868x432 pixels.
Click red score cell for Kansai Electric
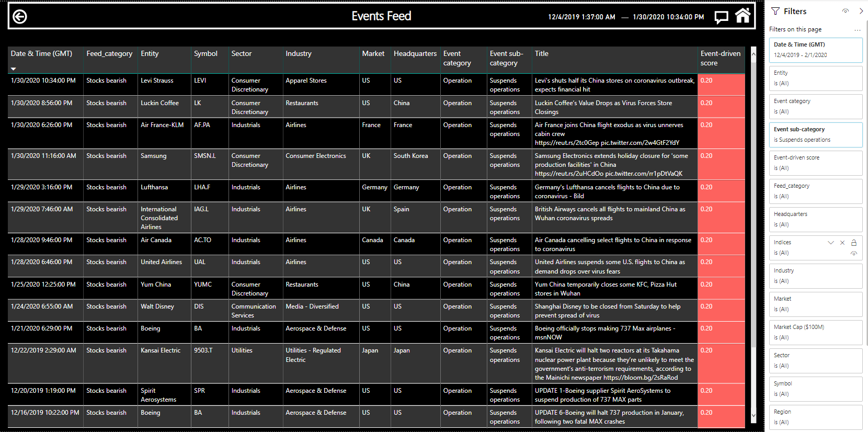click(x=721, y=364)
